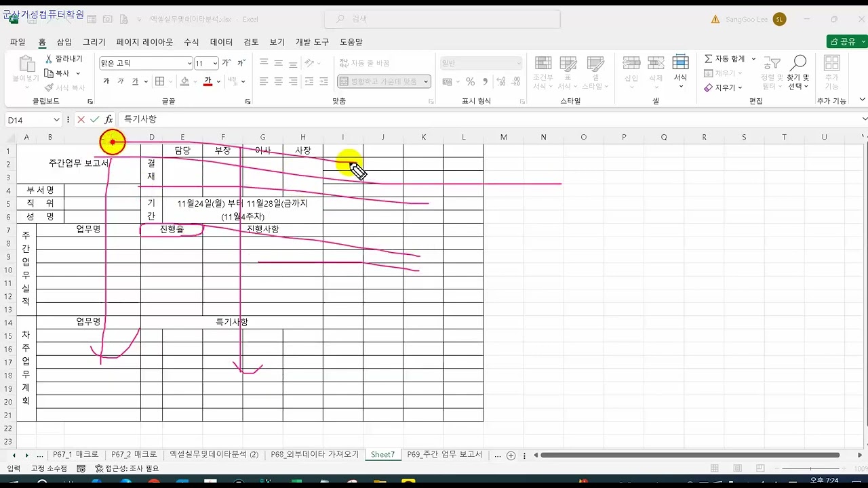The height and width of the screenshot is (488, 868).
Task: Toggle Wrap Text (자동 줄 바꿈)
Action: tap(365, 63)
